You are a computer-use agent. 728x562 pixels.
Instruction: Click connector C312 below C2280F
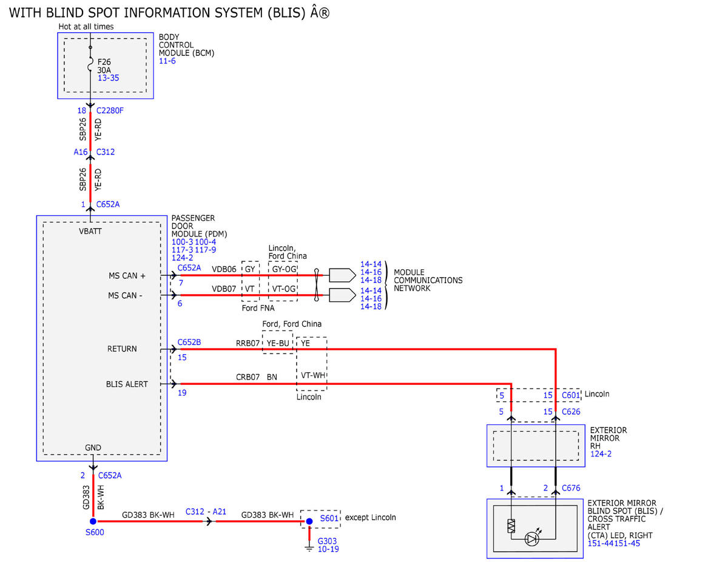[106, 152]
